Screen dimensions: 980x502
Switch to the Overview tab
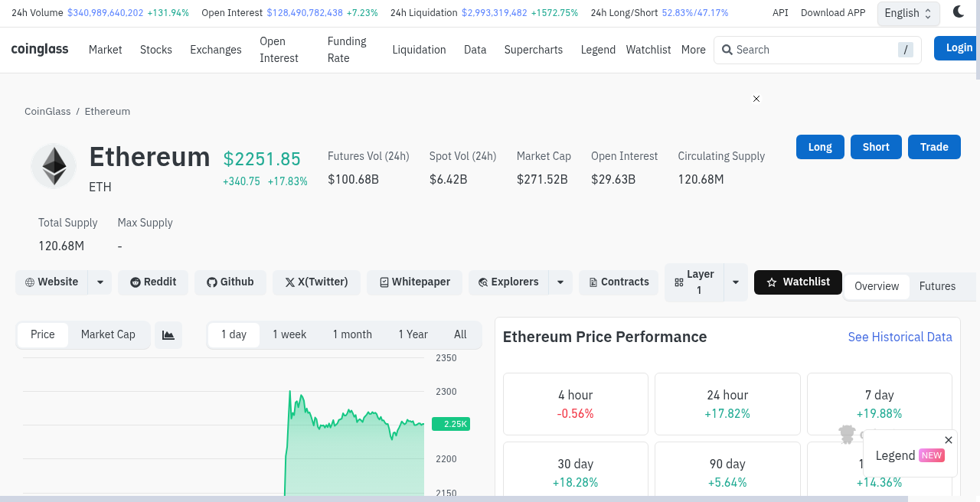(x=877, y=287)
